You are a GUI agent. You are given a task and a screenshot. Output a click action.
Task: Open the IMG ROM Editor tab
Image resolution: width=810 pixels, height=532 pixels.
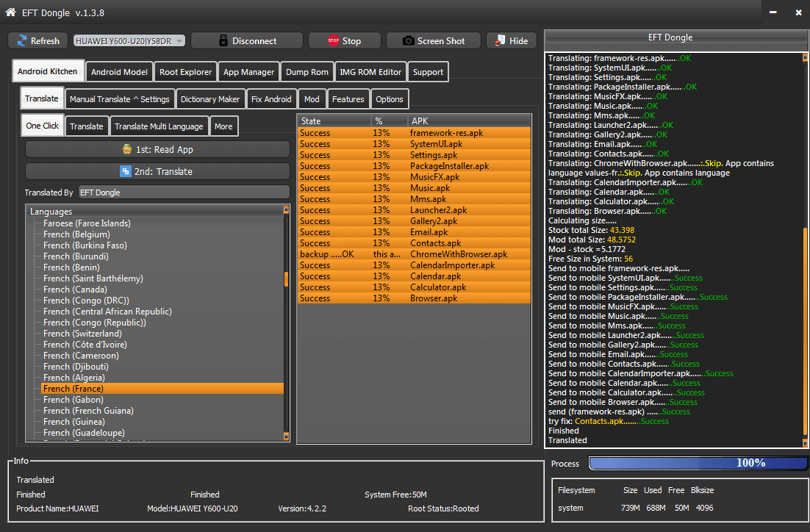coord(370,72)
